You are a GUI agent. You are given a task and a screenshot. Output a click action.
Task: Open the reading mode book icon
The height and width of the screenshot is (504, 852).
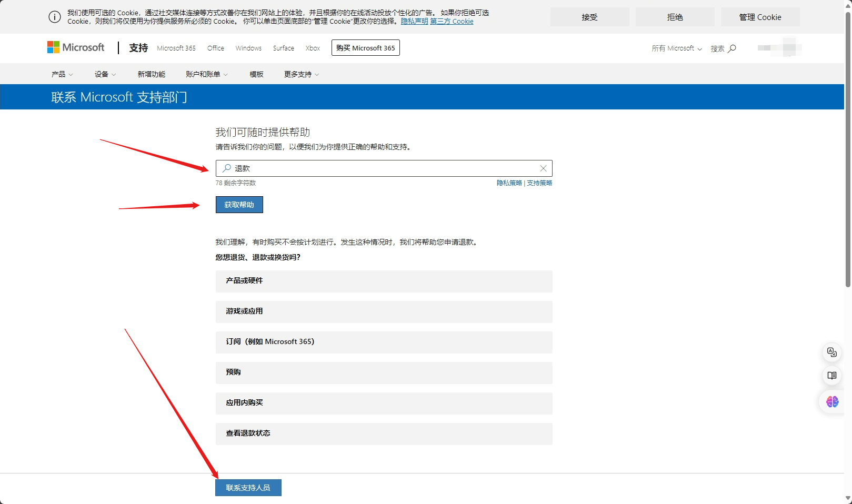point(832,376)
